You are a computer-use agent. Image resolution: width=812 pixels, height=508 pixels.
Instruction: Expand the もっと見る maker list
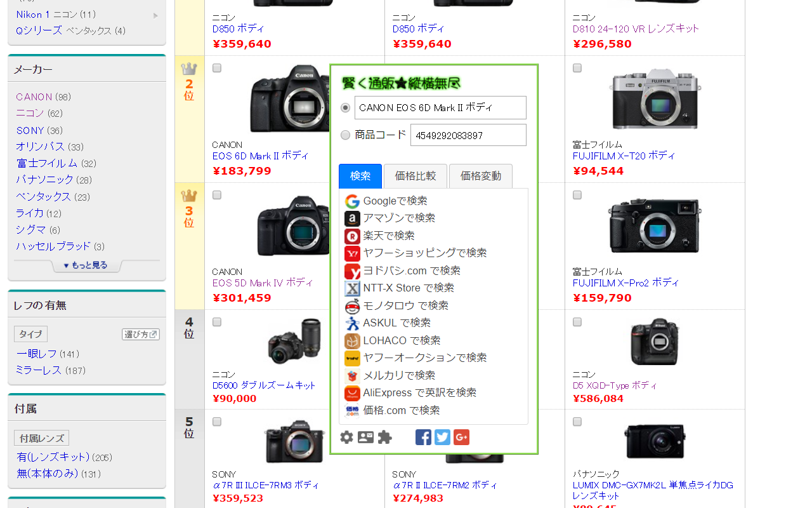[x=87, y=265]
